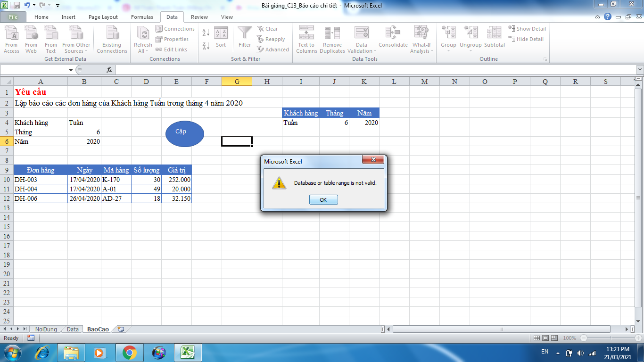Click Show Detail in Outline group

pyautogui.click(x=527, y=29)
